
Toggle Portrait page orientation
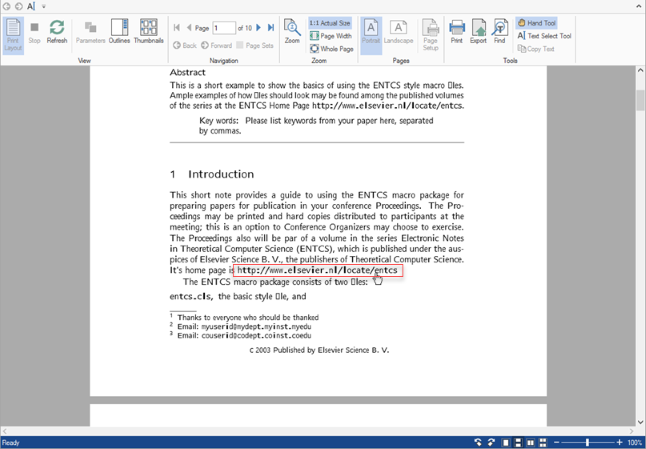click(370, 32)
